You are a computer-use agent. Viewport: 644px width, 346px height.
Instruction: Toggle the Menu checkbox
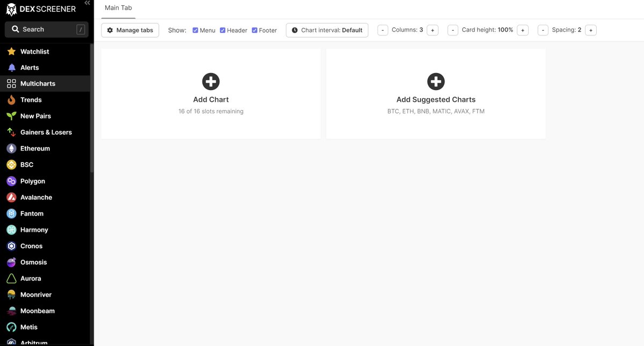point(195,30)
